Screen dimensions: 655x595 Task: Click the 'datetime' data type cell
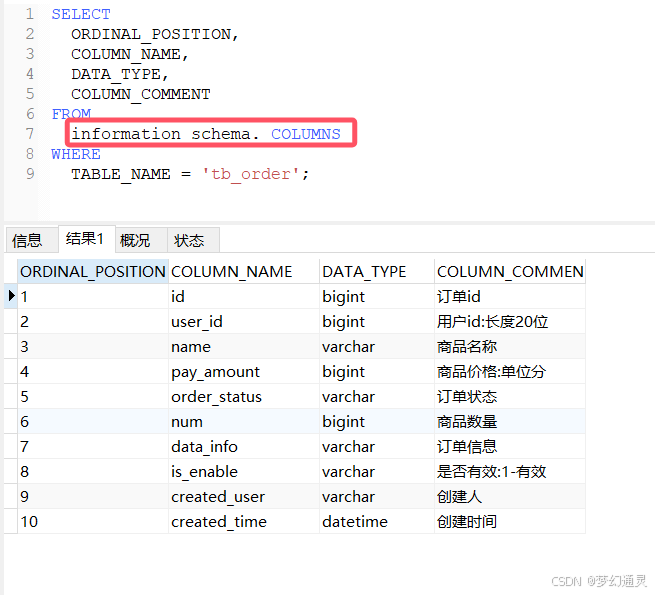pyautogui.click(x=377, y=521)
